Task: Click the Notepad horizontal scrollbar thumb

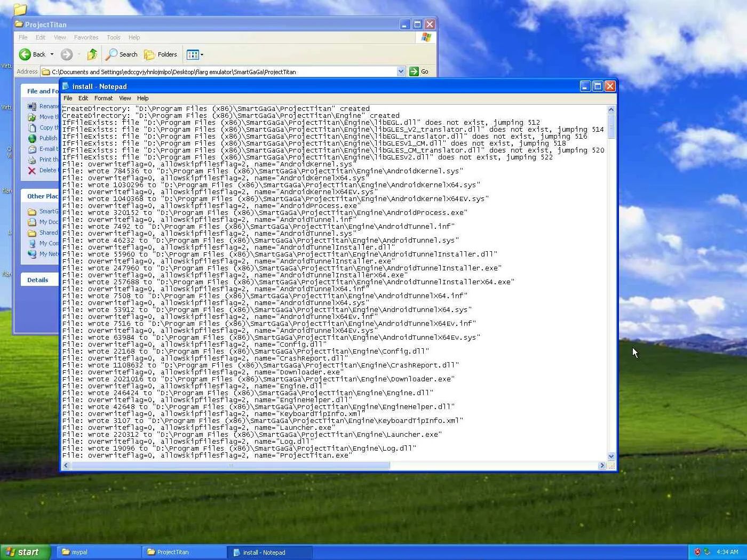Action: click(x=231, y=466)
